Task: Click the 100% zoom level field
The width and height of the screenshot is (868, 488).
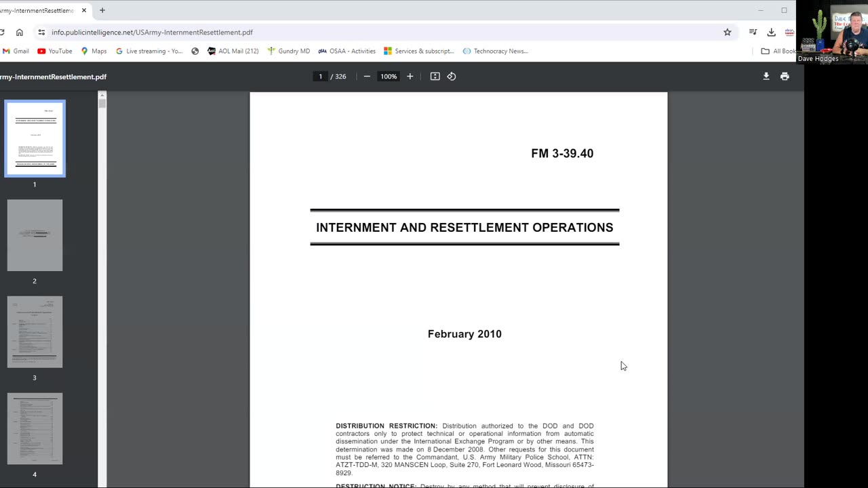Action: point(389,77)
